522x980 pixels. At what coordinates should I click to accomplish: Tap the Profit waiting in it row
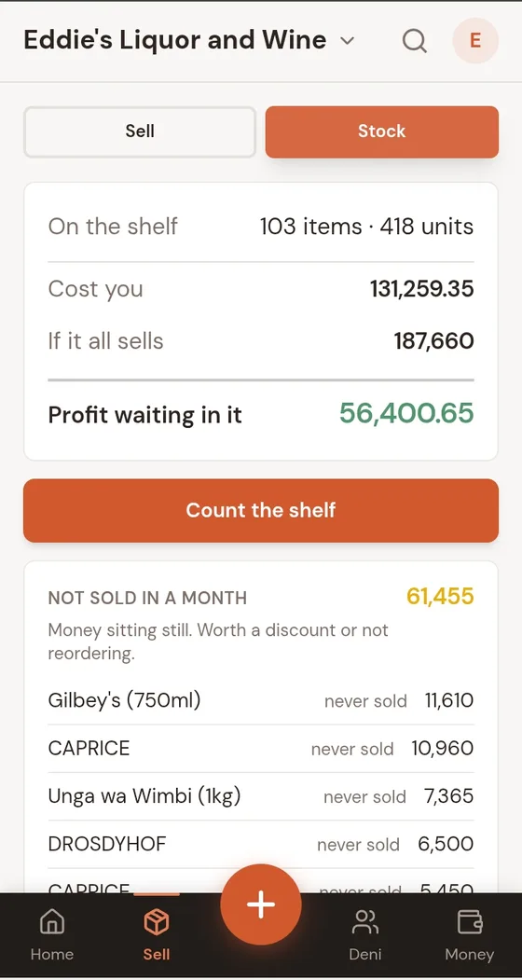point(261,414)
